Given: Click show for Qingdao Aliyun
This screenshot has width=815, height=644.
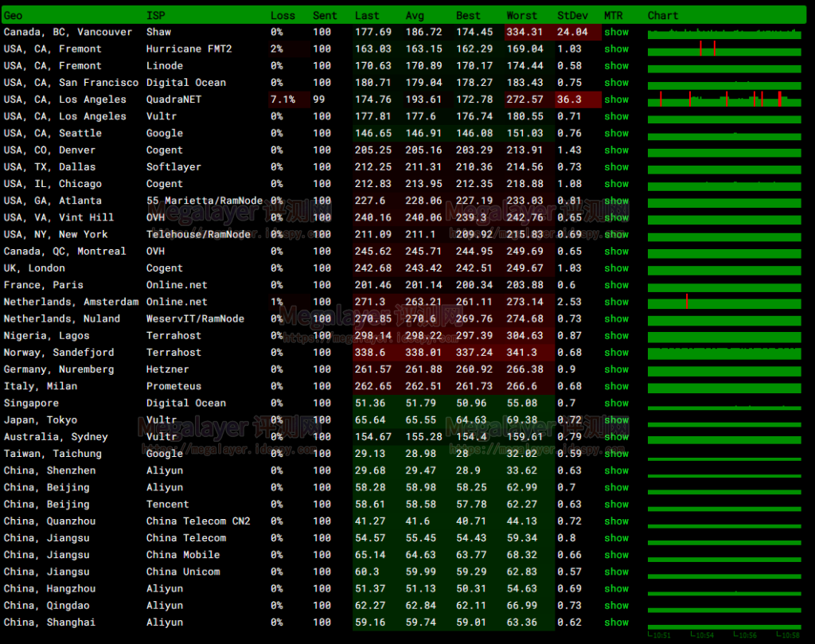Looking at the screenshot, I should point(617,606).
